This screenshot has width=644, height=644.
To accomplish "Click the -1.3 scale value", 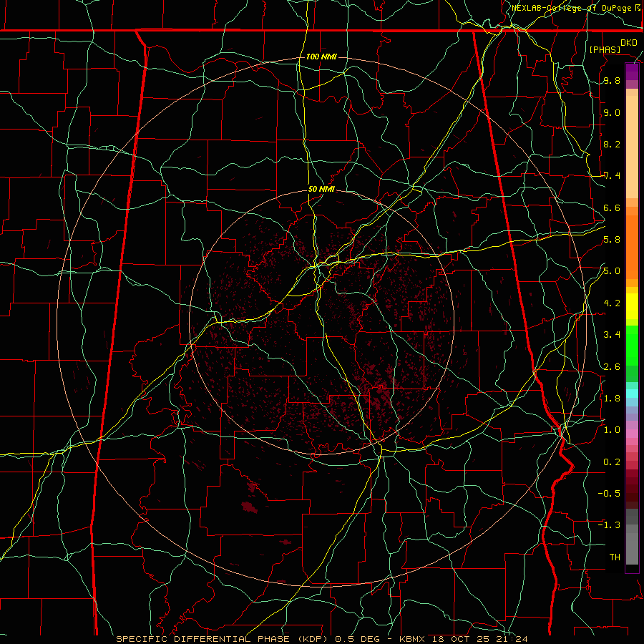I will 609,525.
